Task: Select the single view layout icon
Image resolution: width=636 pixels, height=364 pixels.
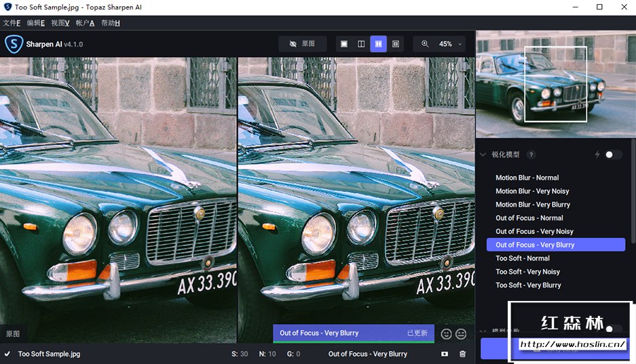Action: [344, 44]
